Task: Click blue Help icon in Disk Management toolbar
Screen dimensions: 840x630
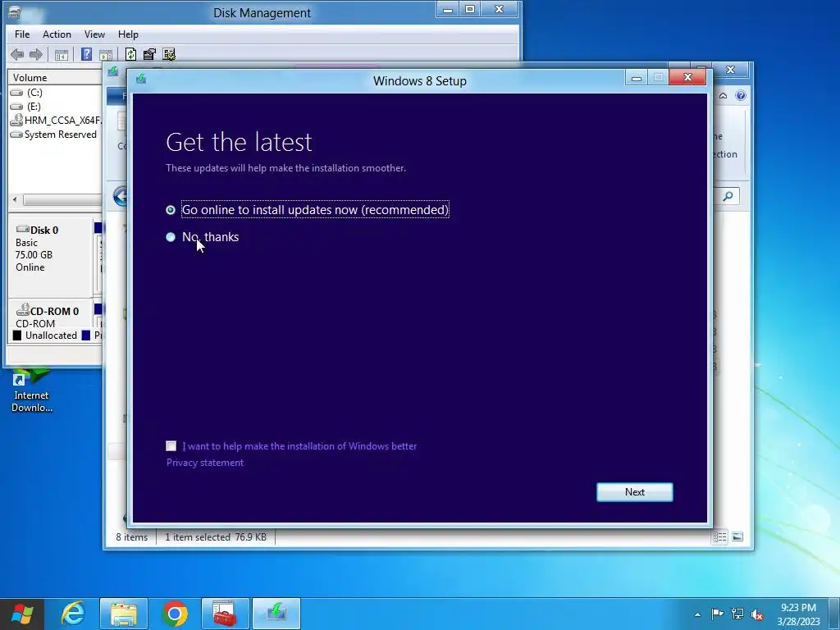Action: pyautogui.click(x=86, y=54)
